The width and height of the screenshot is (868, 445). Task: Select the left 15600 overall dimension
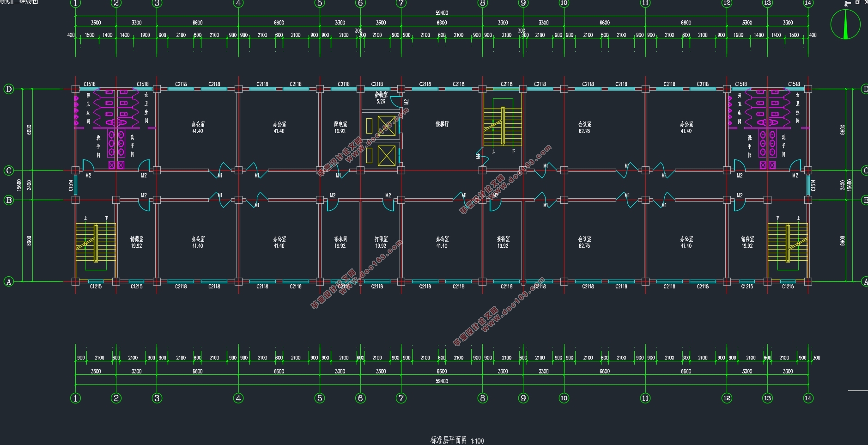click(x=19, y=185)
